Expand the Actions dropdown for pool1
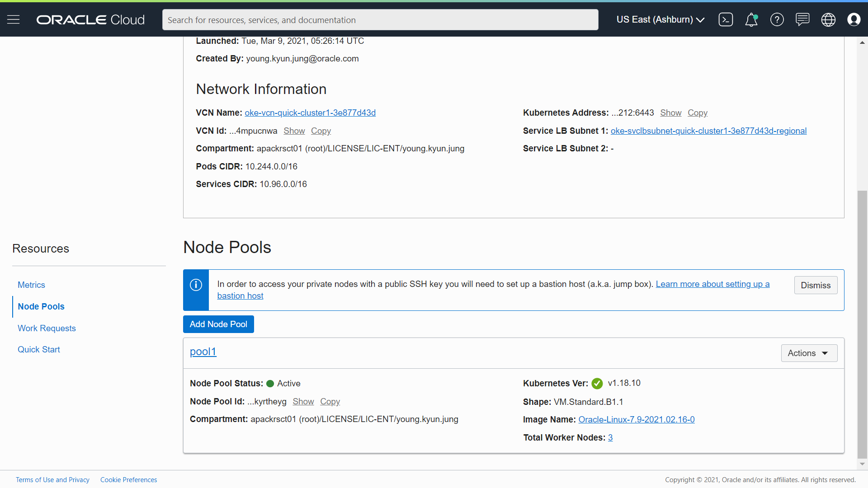The image size is (868, 488). click(809, 353)
